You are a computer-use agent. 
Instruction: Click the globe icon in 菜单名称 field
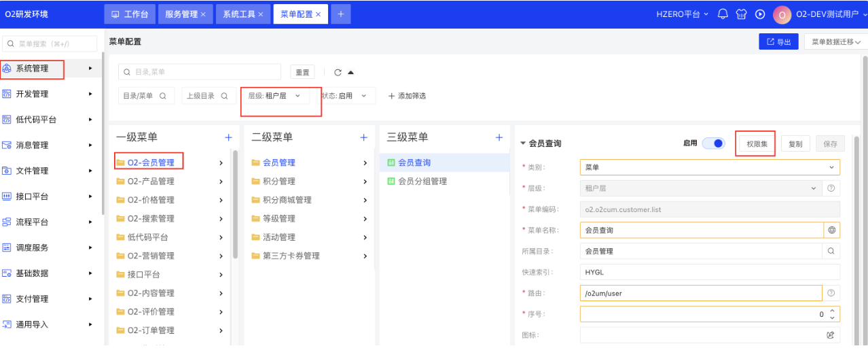(831, 230)
